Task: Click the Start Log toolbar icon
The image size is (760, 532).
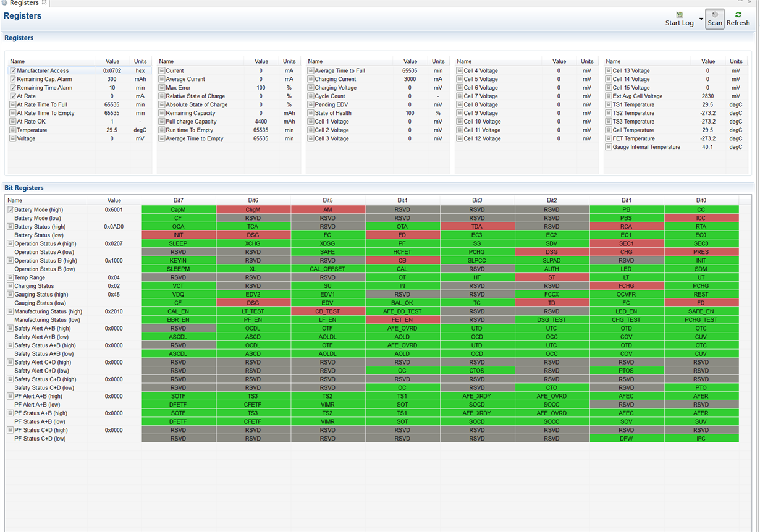Action: click(x=680, y=15)
